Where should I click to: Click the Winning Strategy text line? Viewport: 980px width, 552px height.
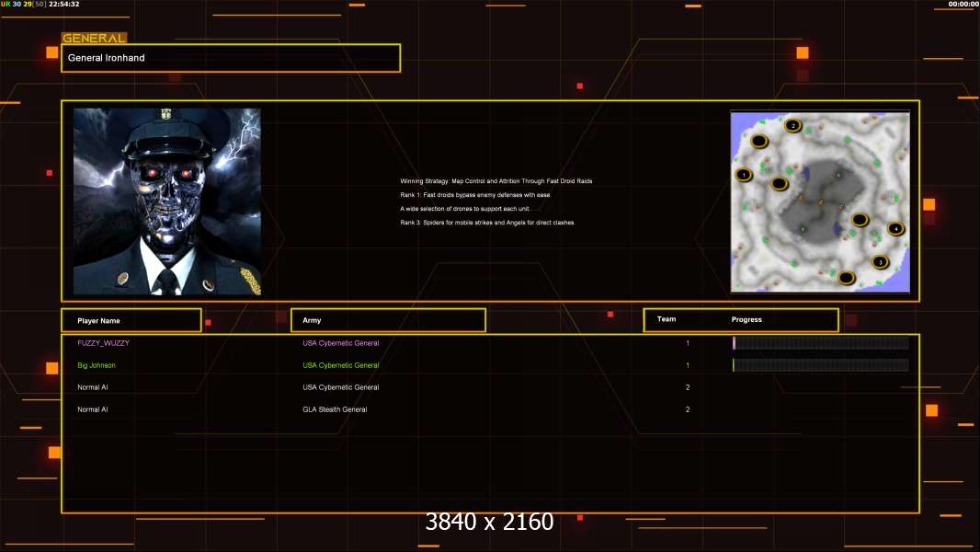pos(496,181)
